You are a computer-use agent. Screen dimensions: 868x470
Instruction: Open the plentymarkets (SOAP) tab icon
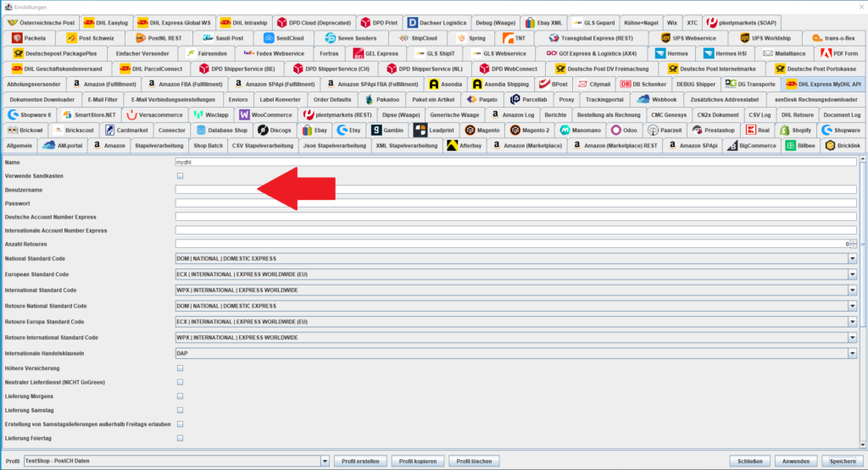pos(712,23)
